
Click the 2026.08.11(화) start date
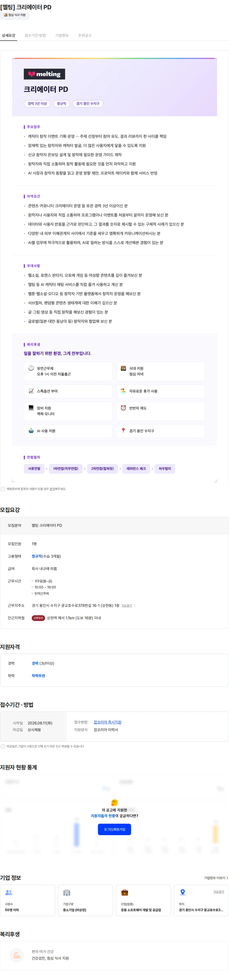pyautogui.click(x=40, y=723)
